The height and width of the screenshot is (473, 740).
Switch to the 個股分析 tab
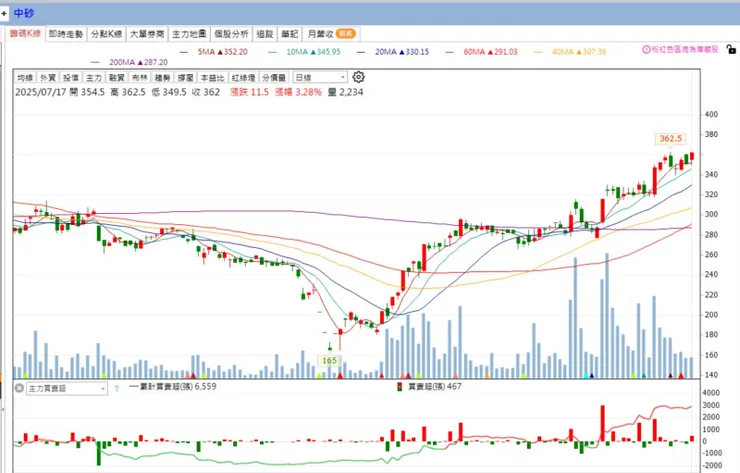231,34
